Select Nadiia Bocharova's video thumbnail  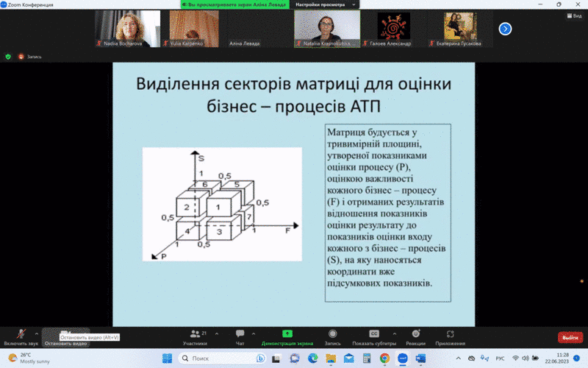tap(127, 29)
